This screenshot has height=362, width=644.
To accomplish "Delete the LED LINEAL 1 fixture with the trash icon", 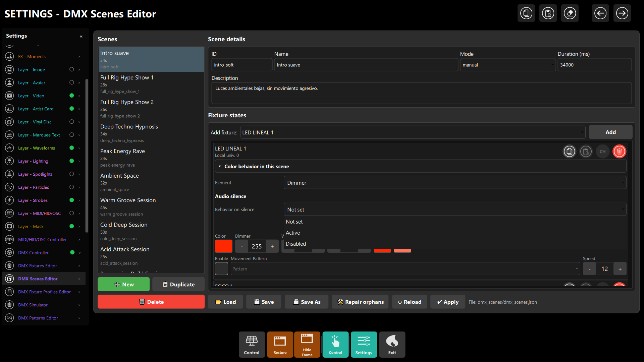I will coord(620,152).
